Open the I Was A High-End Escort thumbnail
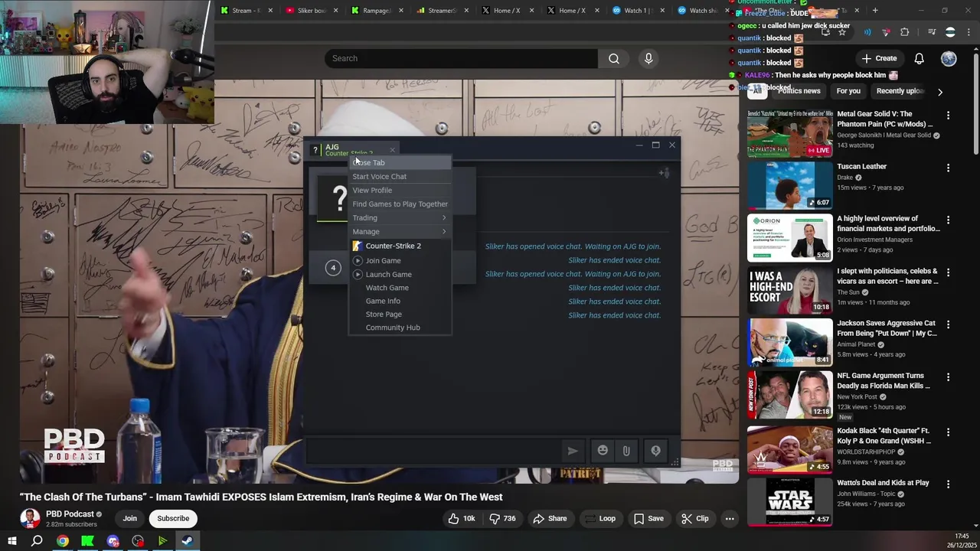980x551 pixels. pyautogui.click(x=790, y=290)
